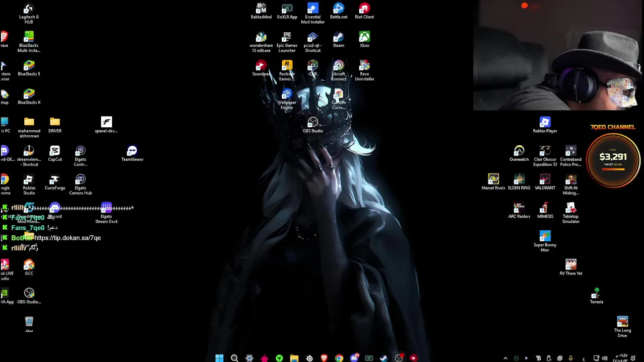The image size is (644, 362).
Task: Click the taskbar Search icon
Action: click(x=234, y=358)
